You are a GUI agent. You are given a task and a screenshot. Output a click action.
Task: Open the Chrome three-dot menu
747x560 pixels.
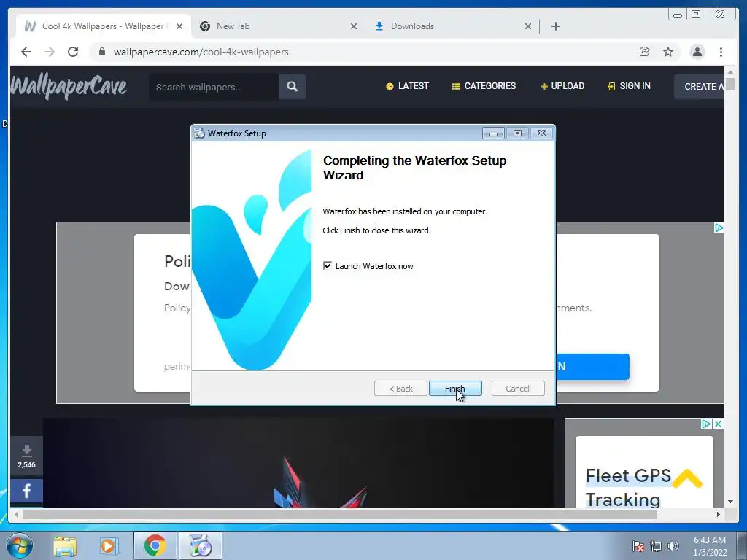[721, 52]
